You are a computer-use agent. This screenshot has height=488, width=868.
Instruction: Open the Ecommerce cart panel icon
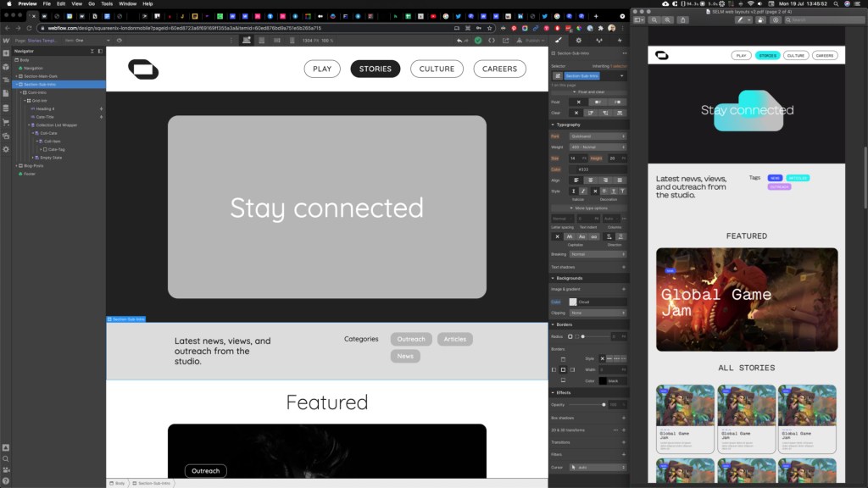(6, 122)
